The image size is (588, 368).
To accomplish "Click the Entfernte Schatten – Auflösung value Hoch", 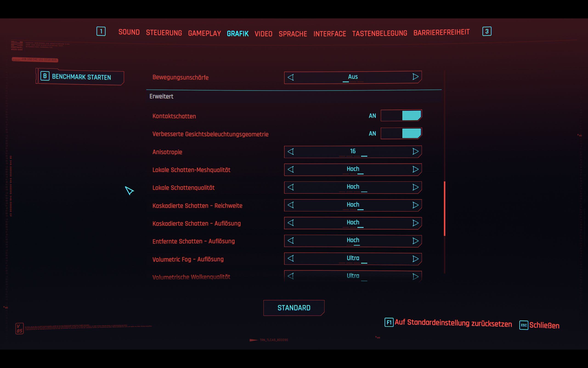I will click(x=353, y=240).
